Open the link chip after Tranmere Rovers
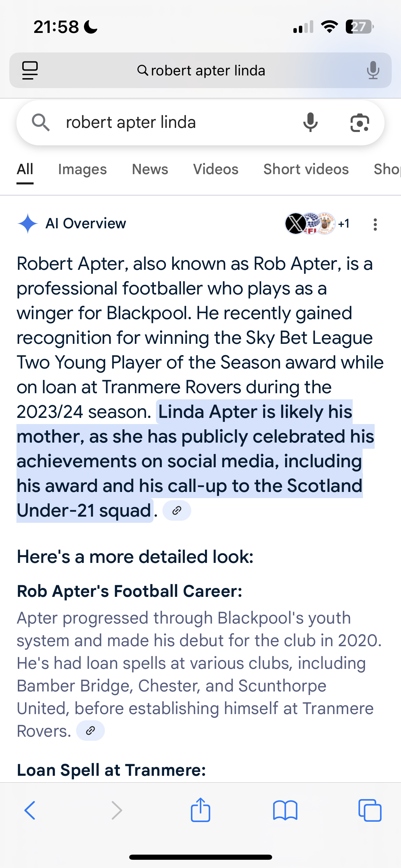This screenshot has width=401, height=868. (90, 731)
